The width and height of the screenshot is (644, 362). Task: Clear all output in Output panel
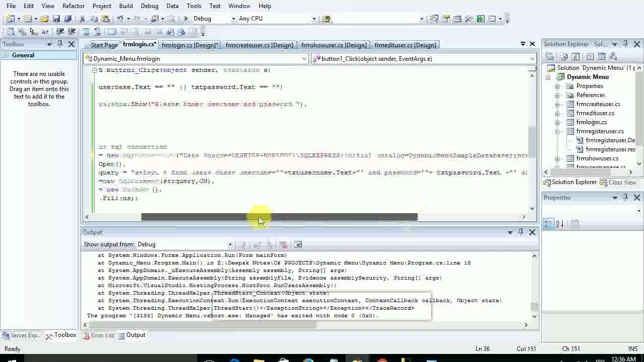[283, 244]
